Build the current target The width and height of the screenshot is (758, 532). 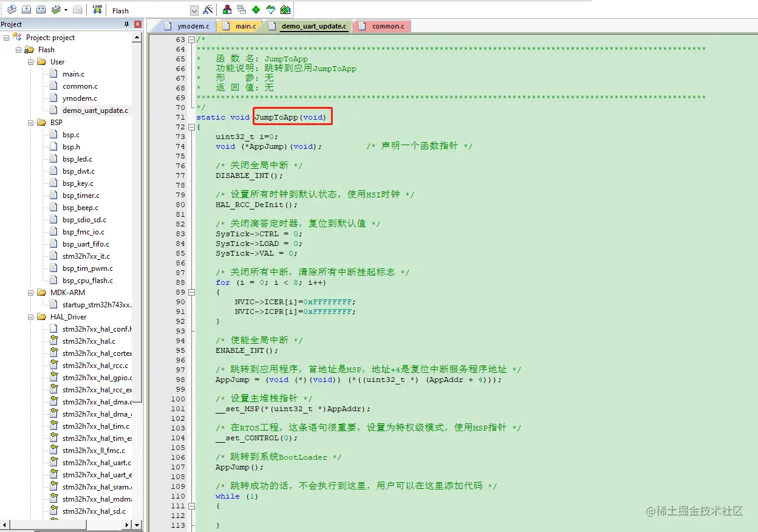26,9
